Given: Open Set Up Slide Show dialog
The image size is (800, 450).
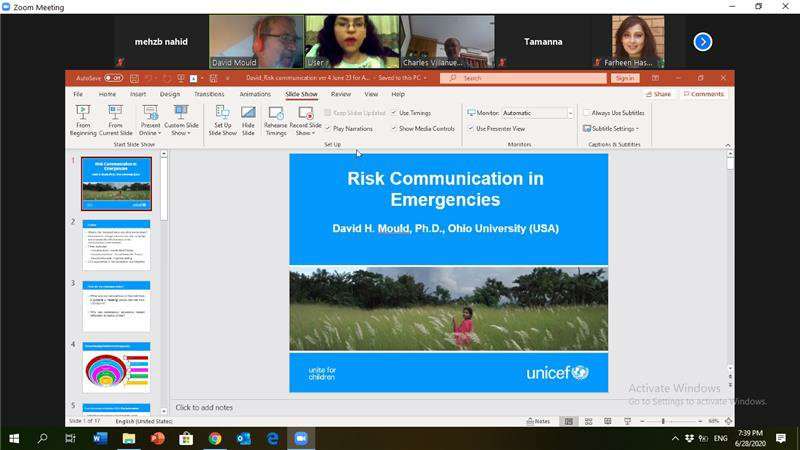Looking at the screenshot, I should click(222, 119).
